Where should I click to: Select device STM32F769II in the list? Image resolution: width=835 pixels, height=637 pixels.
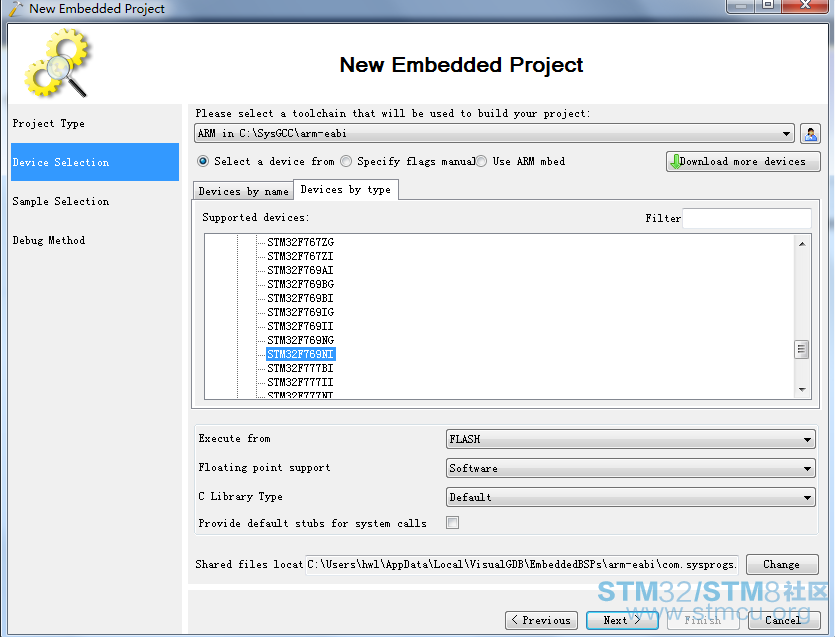(x=300, y=326)
